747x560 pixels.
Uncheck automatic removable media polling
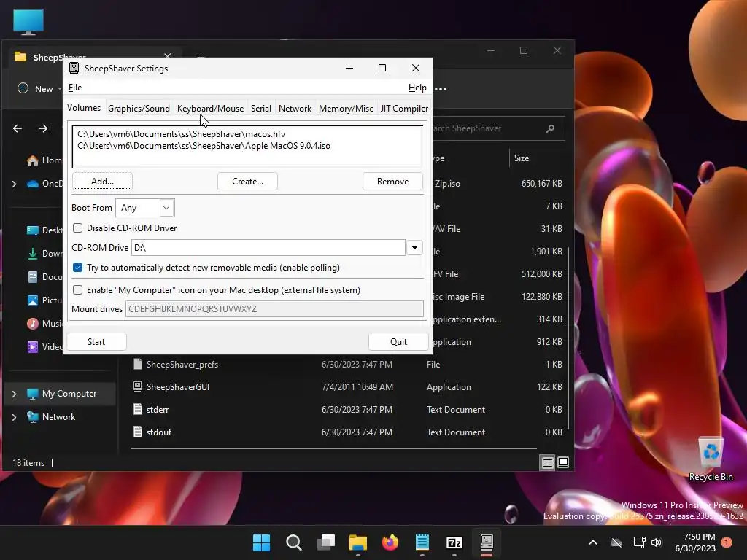coord(77,268)
